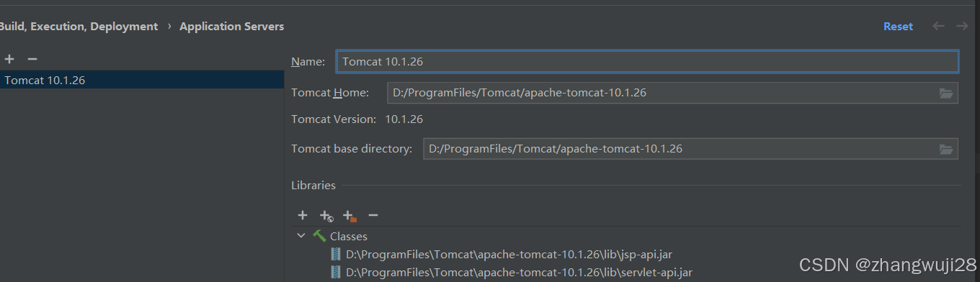This screenshot has height=282, width=980.
Task: Click the Classes hammer icon
Action: pyautogui.click(x=319, y=236)
